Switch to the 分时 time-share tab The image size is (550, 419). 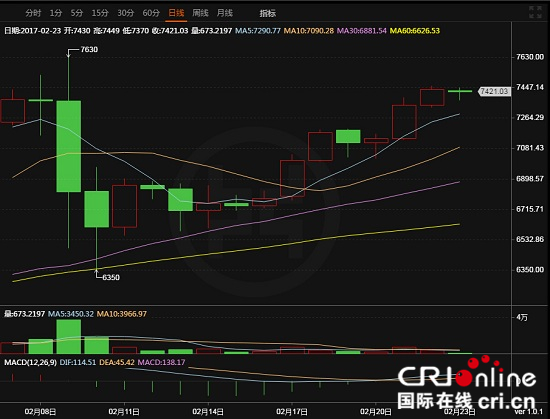coord(33,13)
